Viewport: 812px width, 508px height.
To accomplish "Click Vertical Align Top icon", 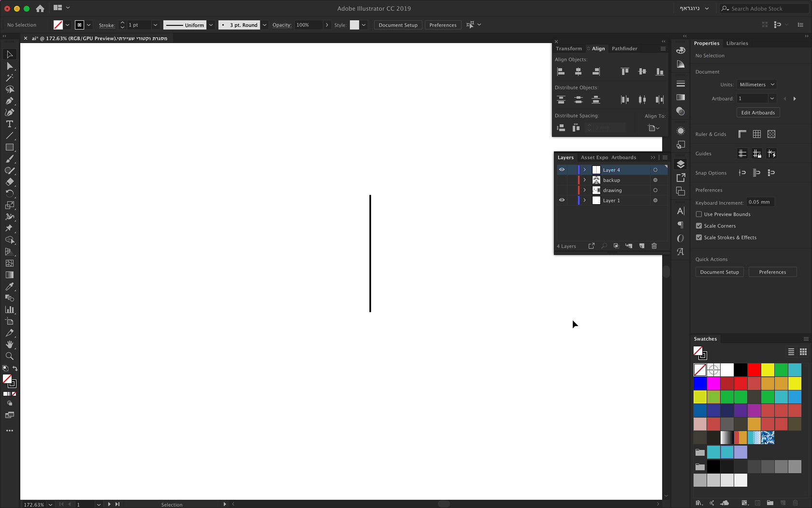I will coord(625,72).
